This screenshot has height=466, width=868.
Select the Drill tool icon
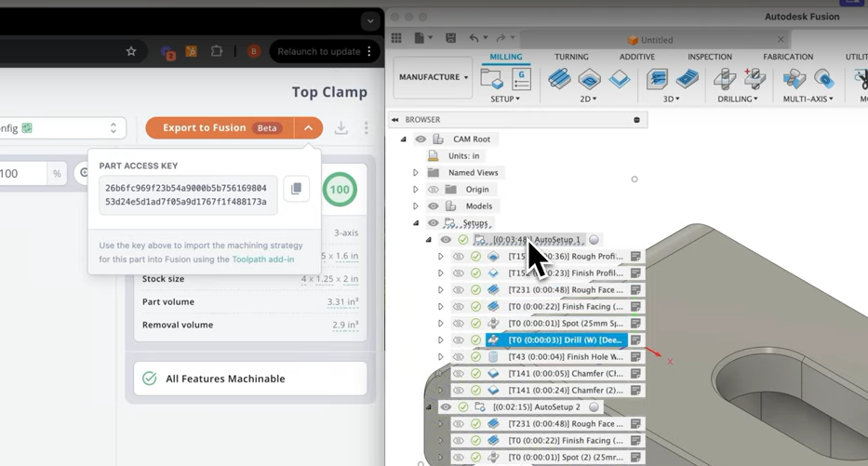pos(724,79)
